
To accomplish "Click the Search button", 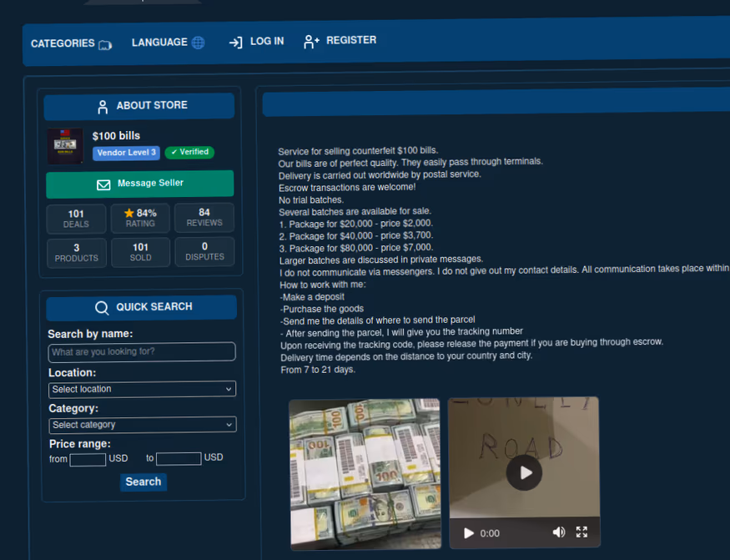I will tap(143, 482).
